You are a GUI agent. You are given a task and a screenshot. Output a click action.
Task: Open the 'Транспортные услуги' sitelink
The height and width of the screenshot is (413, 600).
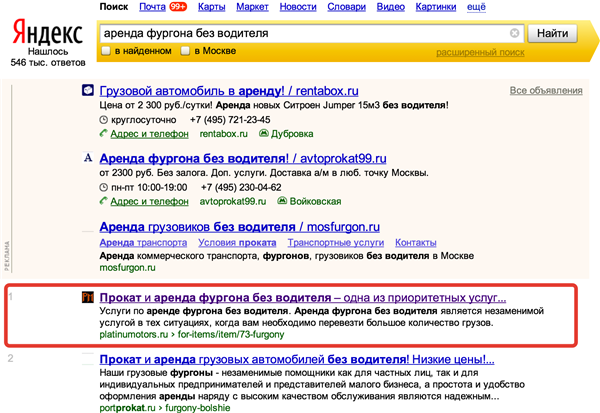click(336, 243)
